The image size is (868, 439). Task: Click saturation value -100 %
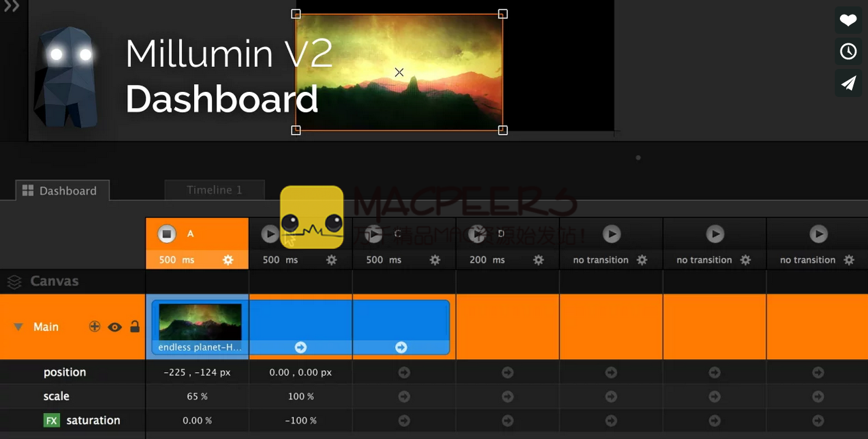click(300, 420)
